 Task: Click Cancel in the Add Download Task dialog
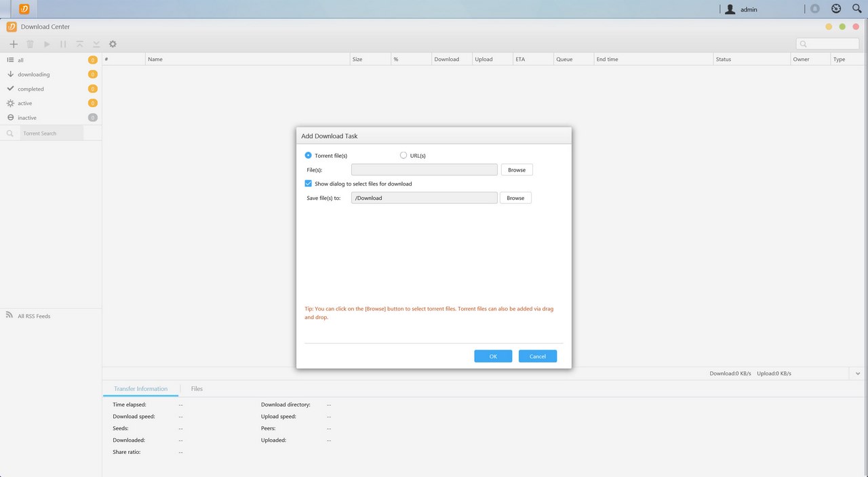(538, 356)
